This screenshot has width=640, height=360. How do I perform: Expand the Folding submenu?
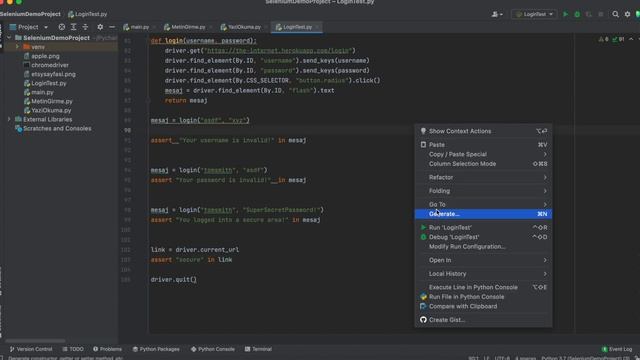tap(483, 191)
